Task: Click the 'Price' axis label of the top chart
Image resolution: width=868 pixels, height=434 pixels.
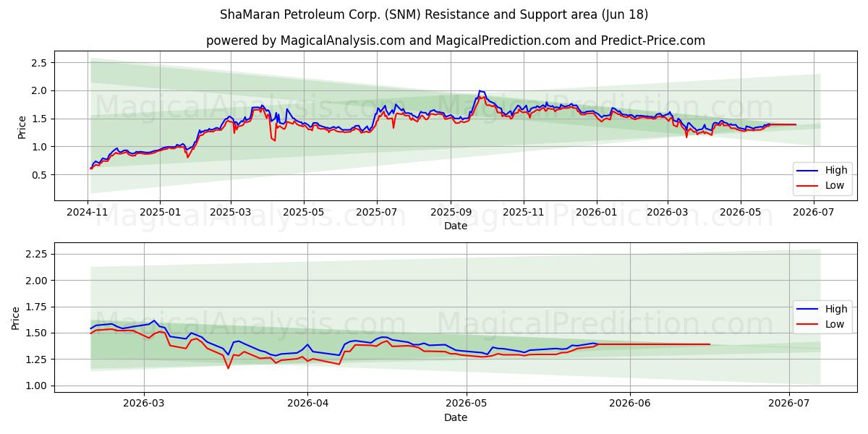Action: pos(22,127)
